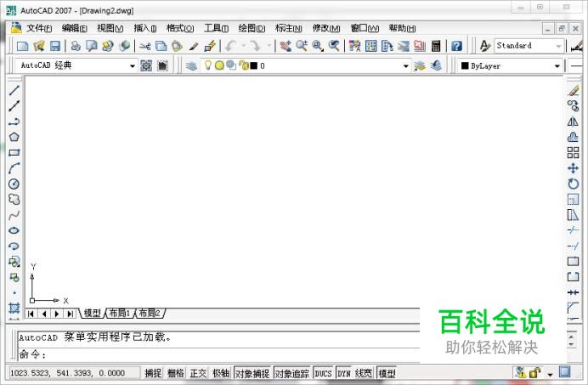Select the Line draw tool
This screenshot has width=588, height=385.
pos(14,90)
